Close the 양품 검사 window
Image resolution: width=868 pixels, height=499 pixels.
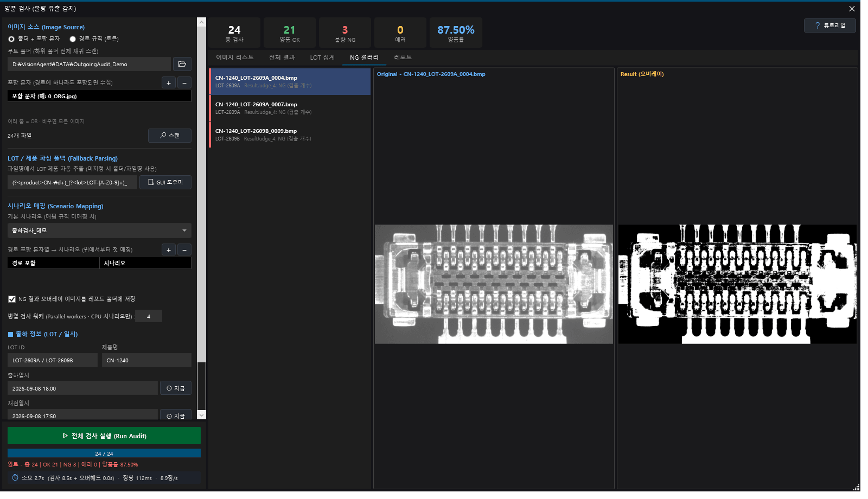(852, 9)
